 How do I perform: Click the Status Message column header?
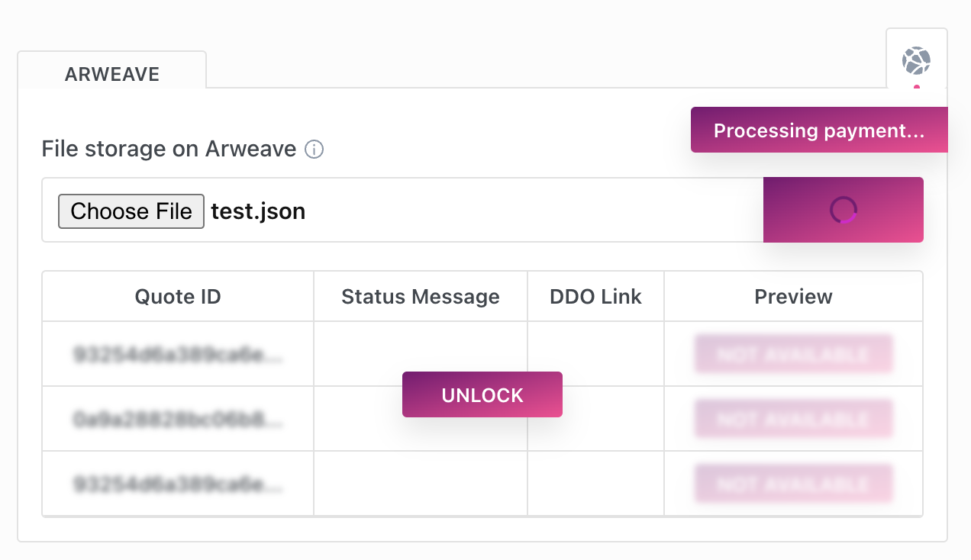421,297
